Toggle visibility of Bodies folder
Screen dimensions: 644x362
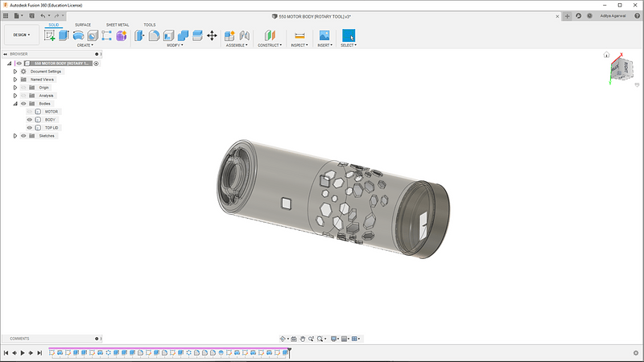click(x=23, y=104)
